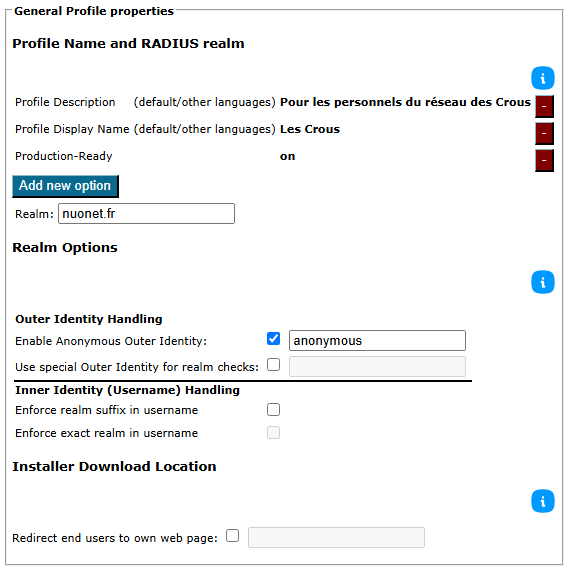Open Installer Download Location info icon
The image size is (567, 568).
click(542, 501)
